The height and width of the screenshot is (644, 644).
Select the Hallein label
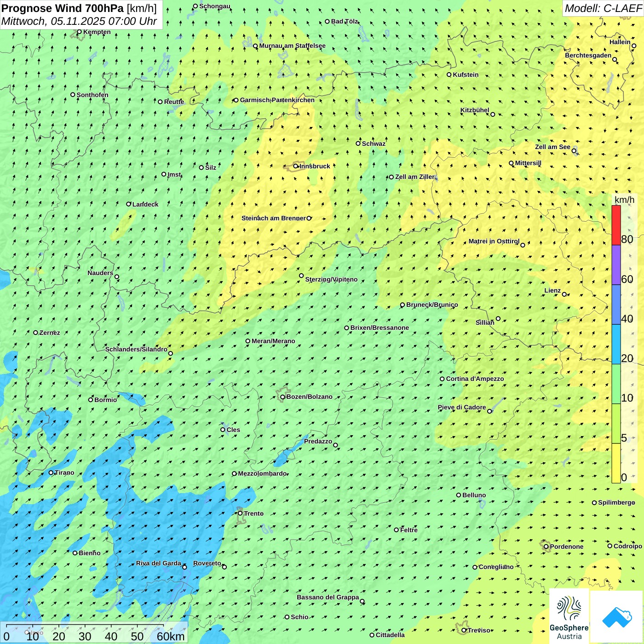click(x=620, y=42)
